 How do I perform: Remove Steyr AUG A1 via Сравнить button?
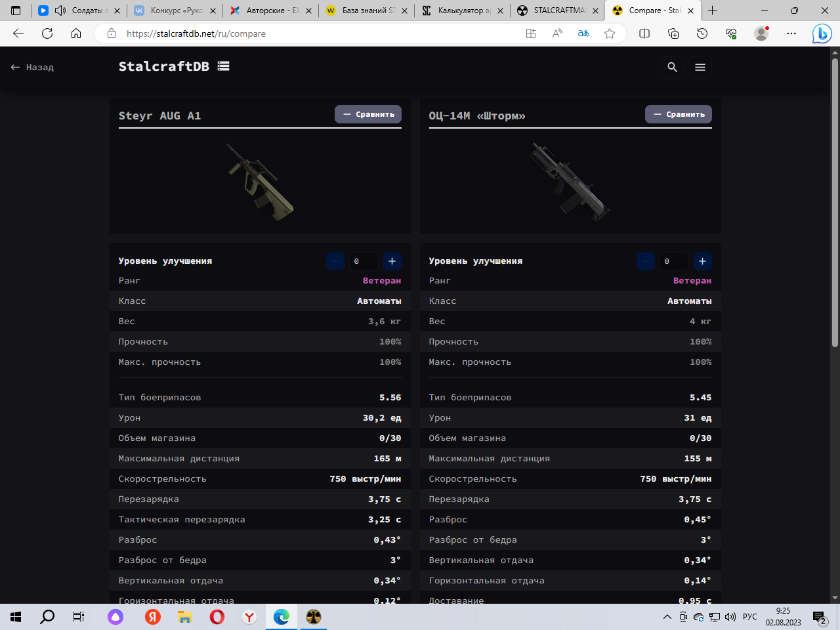(368, 114)
